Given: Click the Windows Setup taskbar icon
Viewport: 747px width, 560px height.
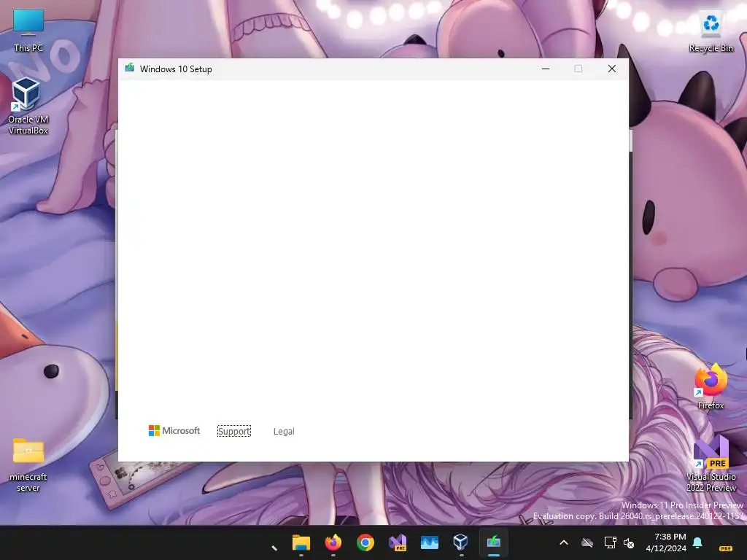Looking at the screenshot, I should [494, 542].
